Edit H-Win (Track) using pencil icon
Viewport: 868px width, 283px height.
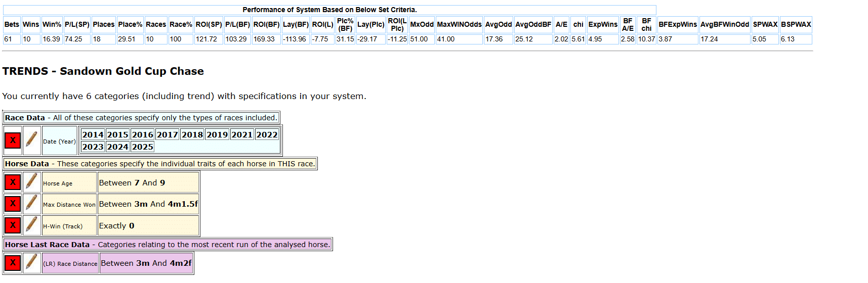(x=31, y=225)
